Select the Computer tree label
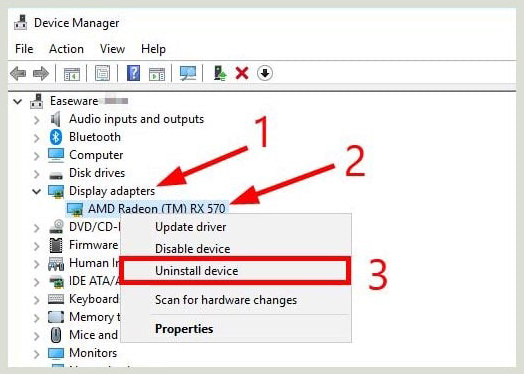 pos(96,155)
